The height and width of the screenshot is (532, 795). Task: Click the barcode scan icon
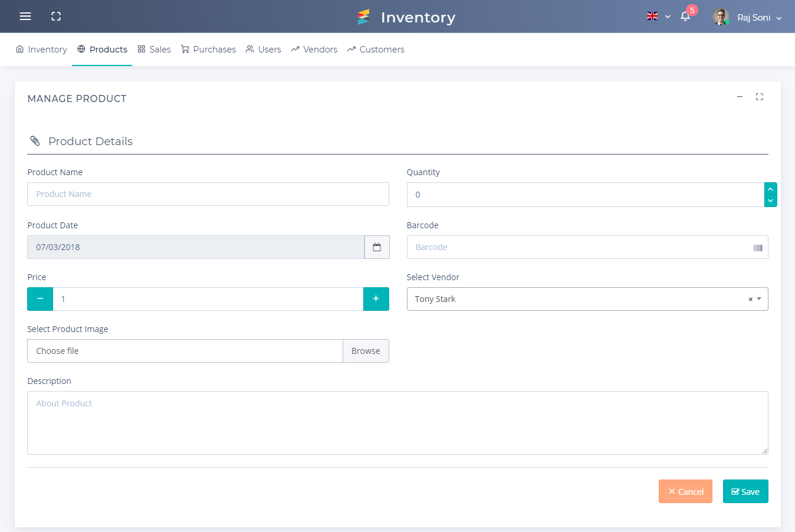[x=758, y=248]
